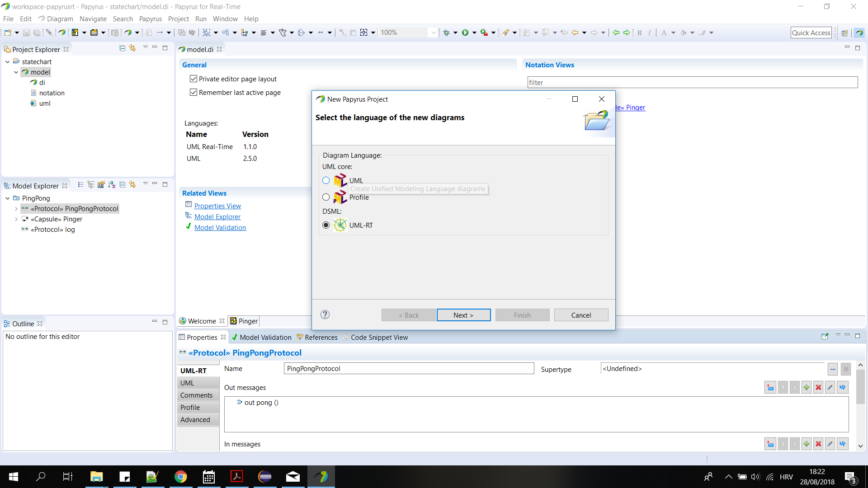
Task: Click the green forward navigation arrow icon
Action: 627,33
